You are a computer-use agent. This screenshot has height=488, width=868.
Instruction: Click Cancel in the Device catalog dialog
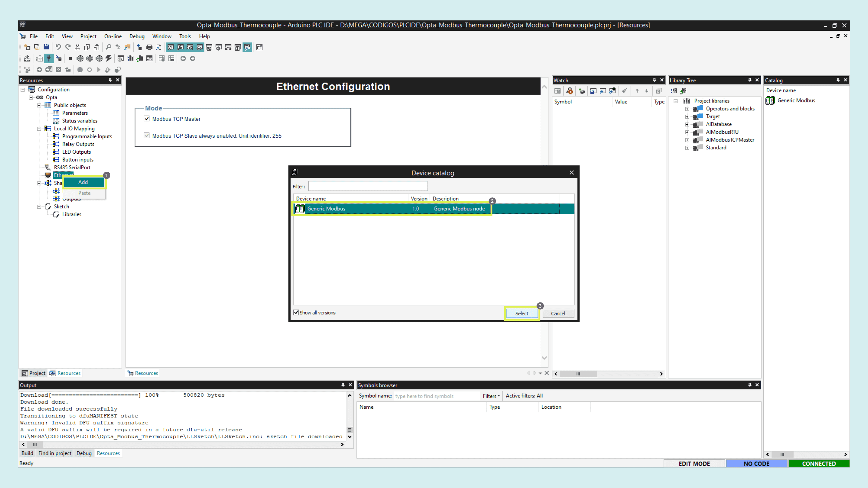point(558,314)
